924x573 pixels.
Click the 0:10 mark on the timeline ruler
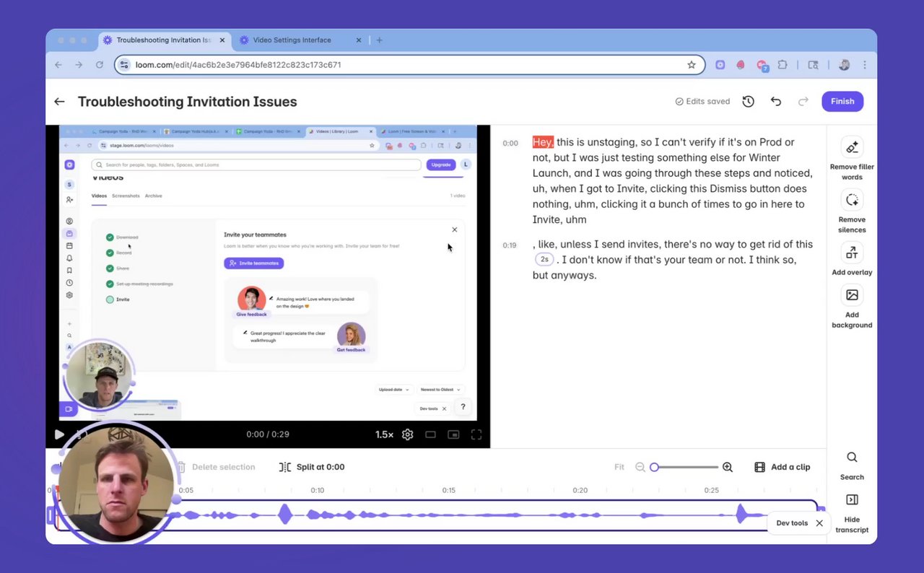[318, 490]
